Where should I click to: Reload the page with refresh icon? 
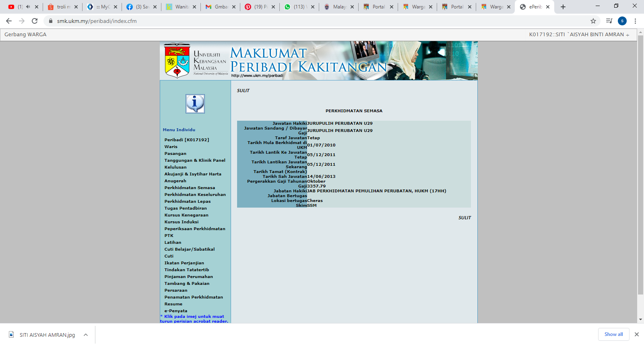35,21
